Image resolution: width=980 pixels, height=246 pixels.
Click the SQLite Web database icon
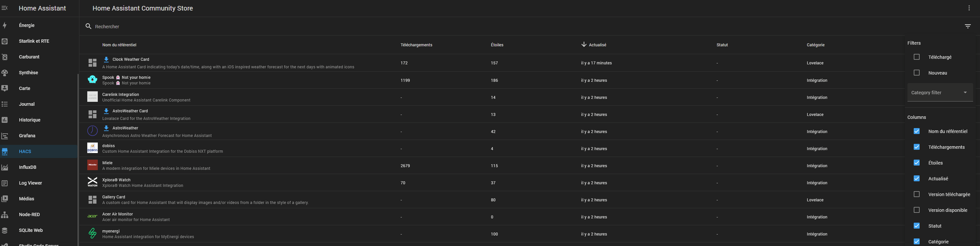[5, 230]
